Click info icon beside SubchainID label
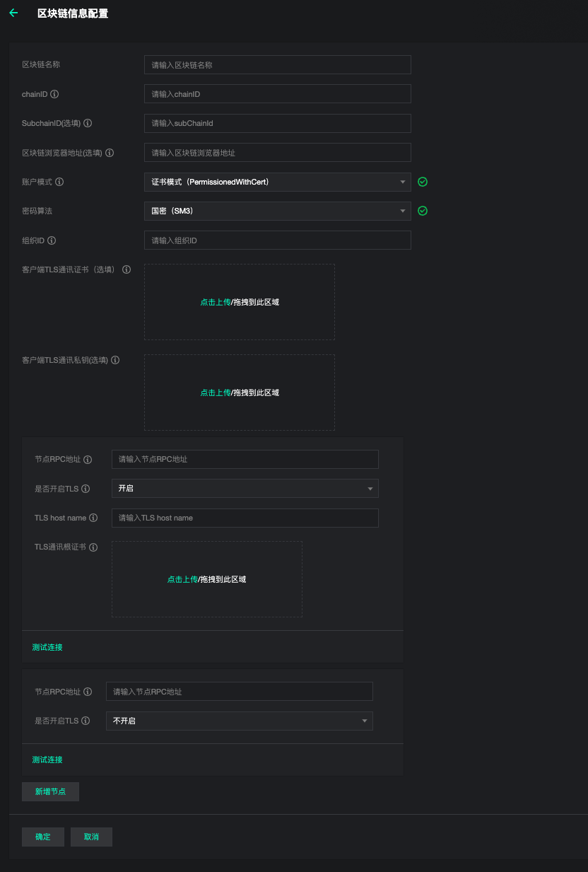The width and height of the screenshot is (588, 872). click(88, 123)
